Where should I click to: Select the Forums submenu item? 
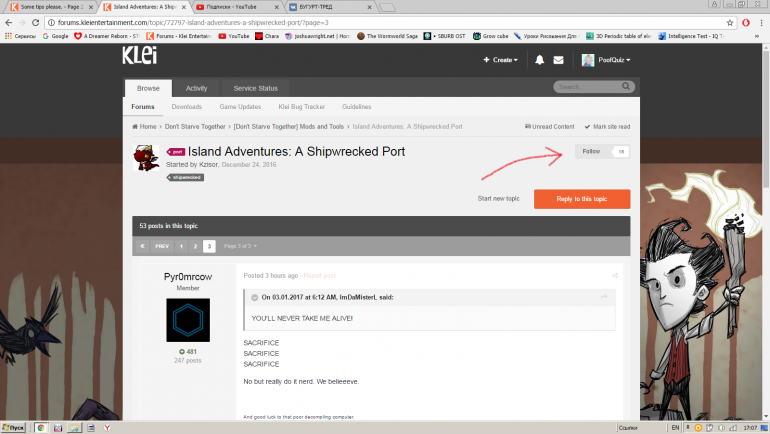pos(143,107)
